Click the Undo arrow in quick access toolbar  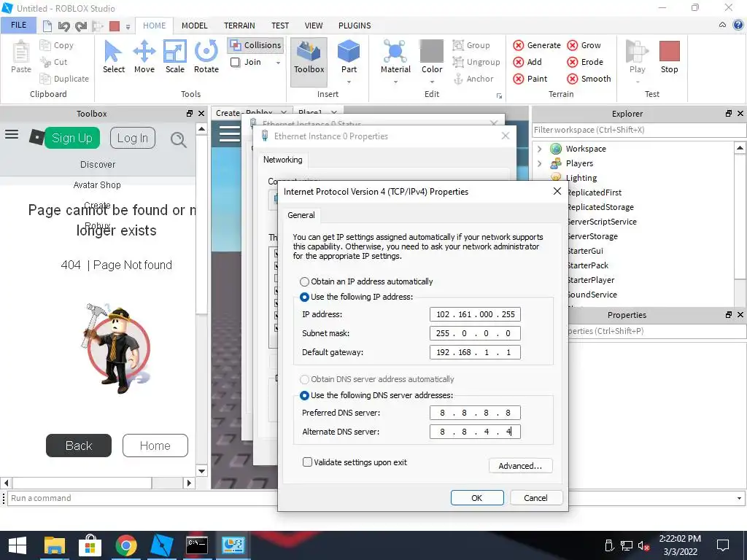[64, 26]
